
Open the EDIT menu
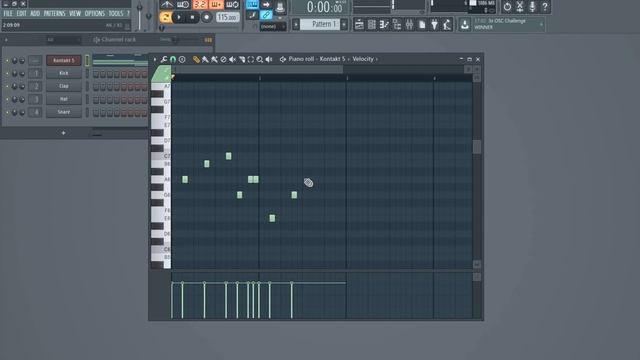click(21, 14)
